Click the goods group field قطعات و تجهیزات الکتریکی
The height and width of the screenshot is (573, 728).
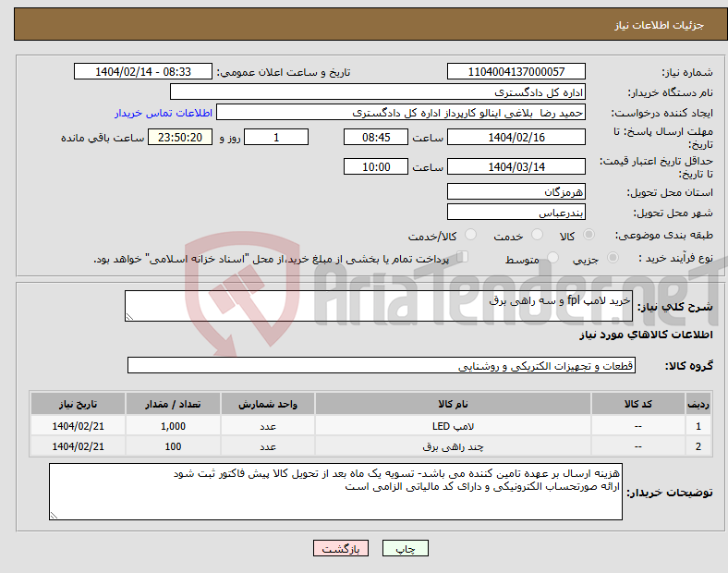(x=382, y=365)
